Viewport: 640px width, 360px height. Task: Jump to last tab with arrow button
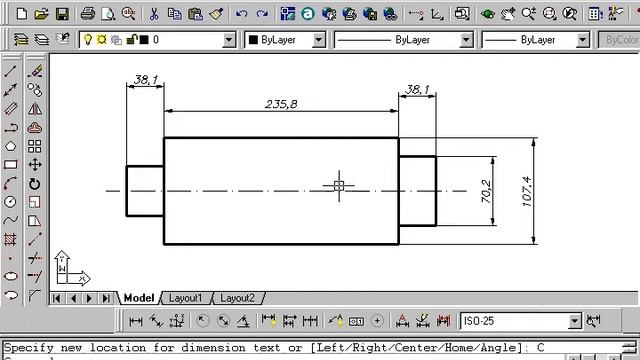click(x=106, y=298)
